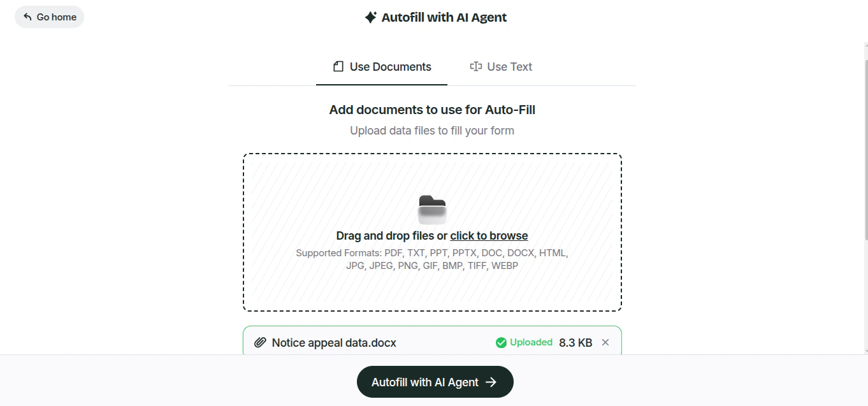Click the text-cursor icon on Use Text tab

475,66
